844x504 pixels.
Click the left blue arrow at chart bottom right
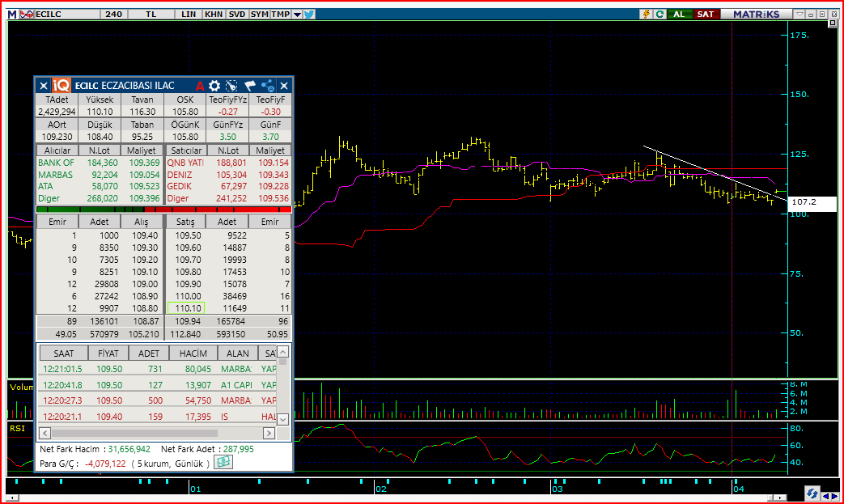825,495
